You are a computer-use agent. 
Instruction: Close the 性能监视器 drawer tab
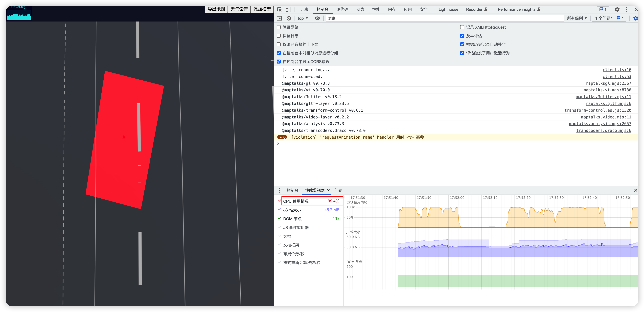[x=328, y=190]
